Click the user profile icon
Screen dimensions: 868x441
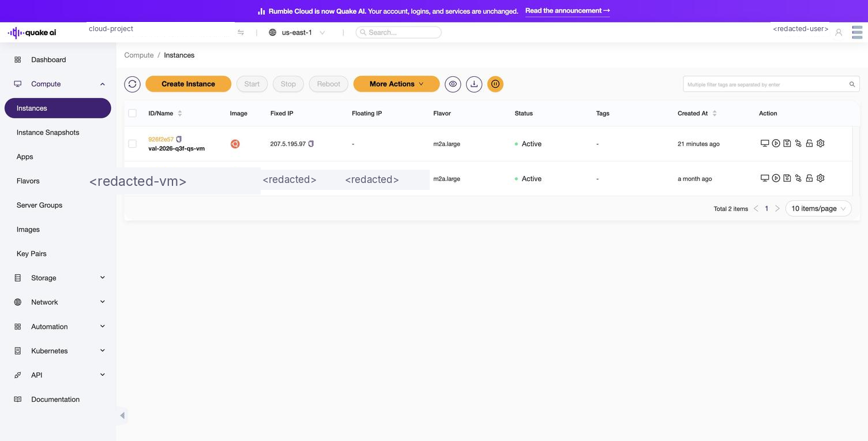click(x=839, y=32)
